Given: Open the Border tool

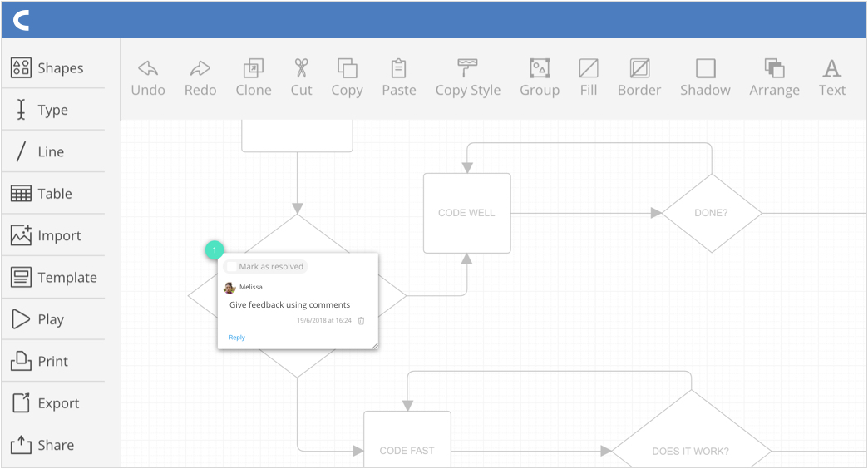Looking at the screenshot, I should (x=639, y=68).
